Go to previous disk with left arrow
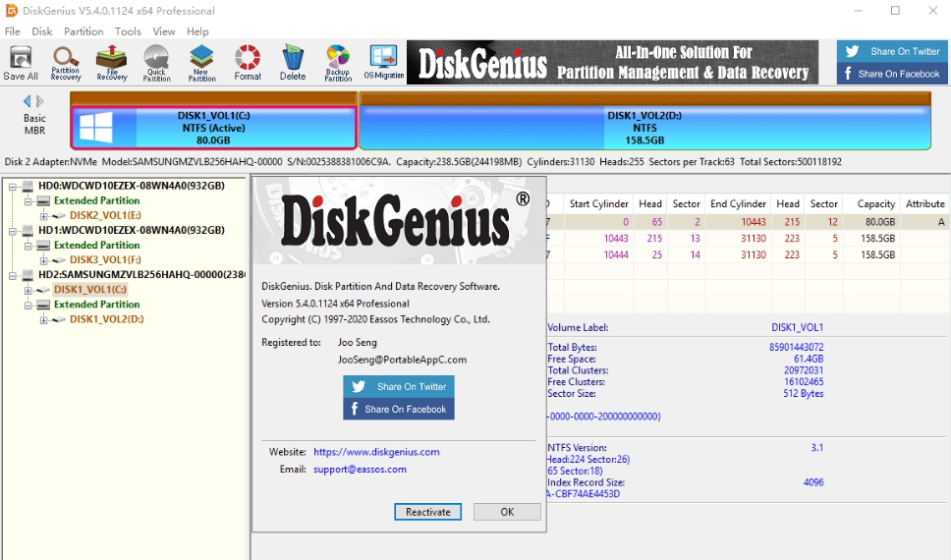Screen dimensions: 951x560 (27, 101)
